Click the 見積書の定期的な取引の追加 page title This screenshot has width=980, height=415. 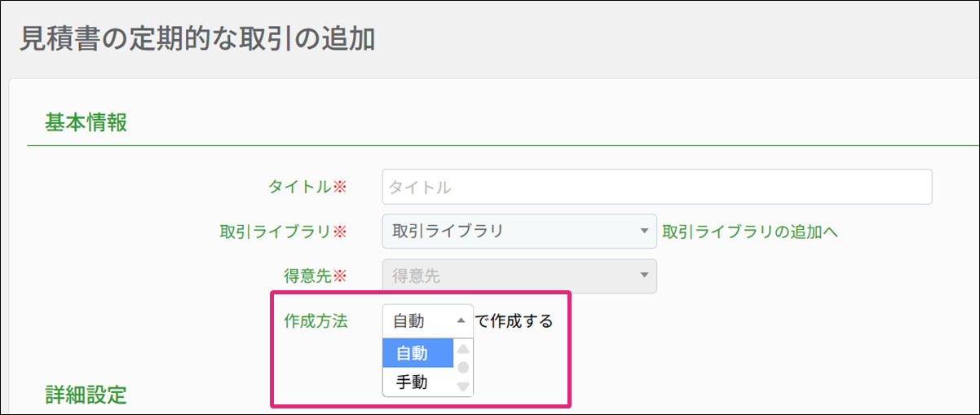click(x=196, y=38)
